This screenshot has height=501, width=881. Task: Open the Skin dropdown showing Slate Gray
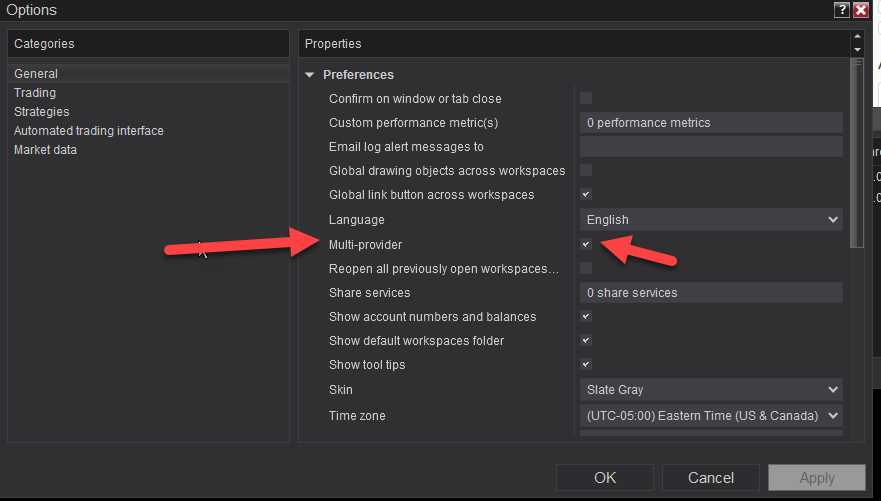711,389
